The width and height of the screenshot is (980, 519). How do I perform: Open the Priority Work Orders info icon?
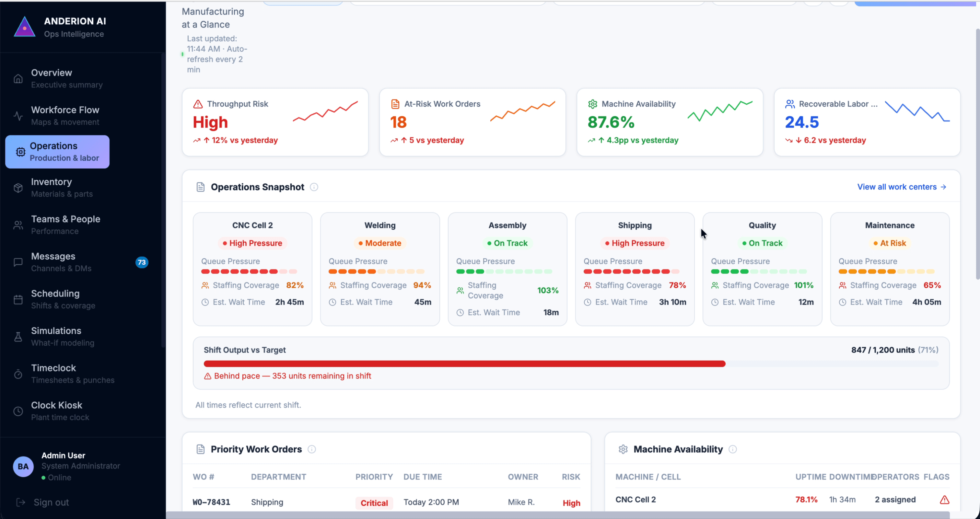311,449
